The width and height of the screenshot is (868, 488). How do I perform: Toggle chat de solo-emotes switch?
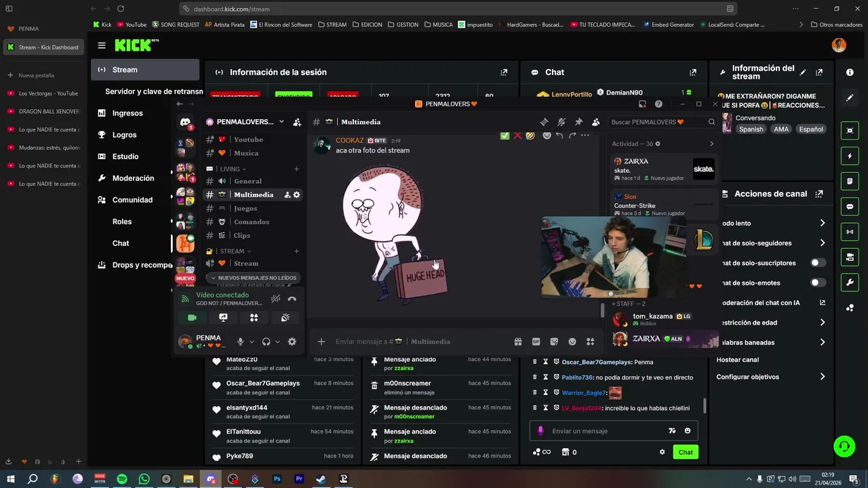[x=818, y=283]
